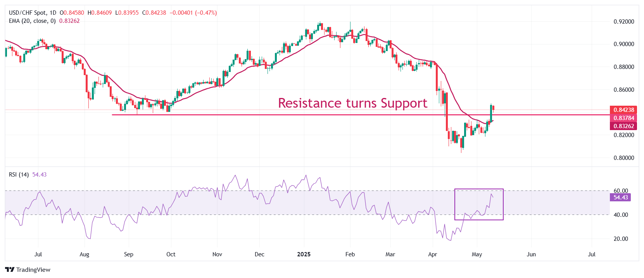Select the RSI (14) indicator legend
Screen dimensions: 644x278
tap(19, 175)
